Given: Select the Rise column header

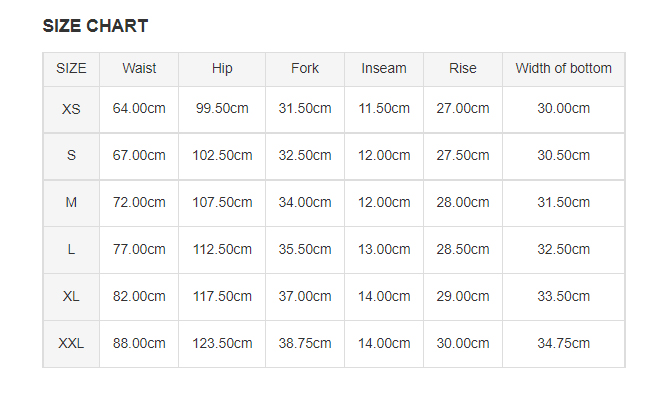Looking at the screenshot, I should [463, 68].
